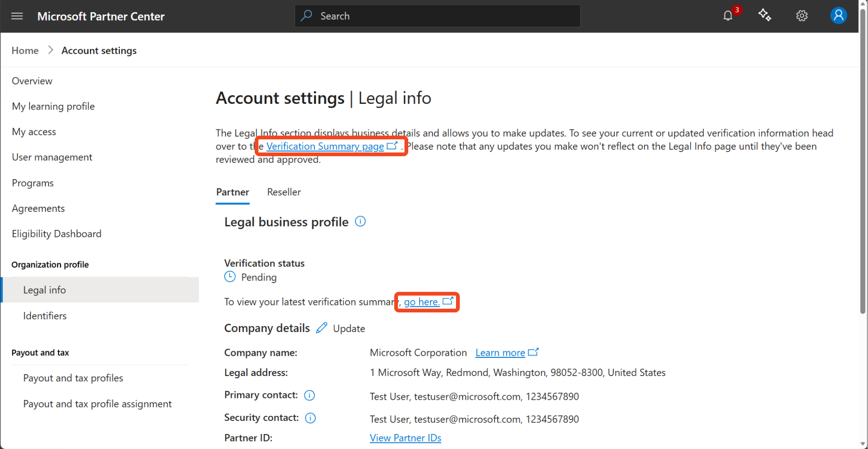
Task: Click the '1 Microsoft Way, Redmond' legal address
Action: 518,373
